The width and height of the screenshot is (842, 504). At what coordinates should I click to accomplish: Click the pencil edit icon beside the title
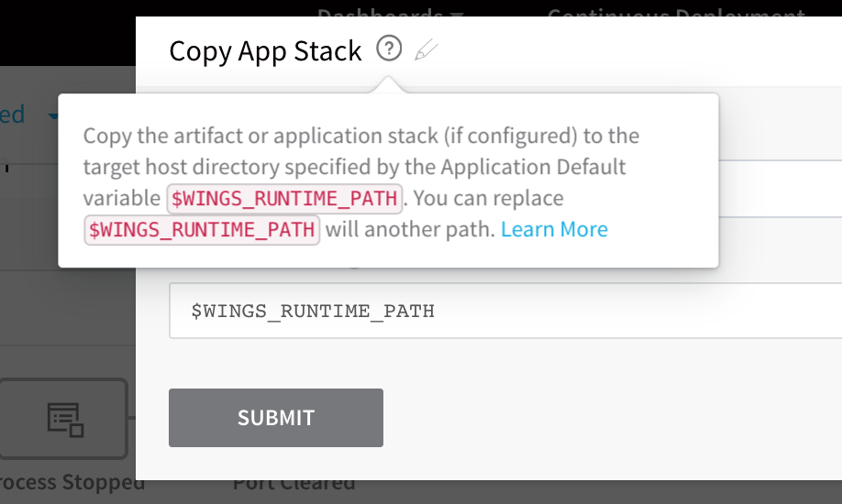pyautogui.click(x=427, y=49)
